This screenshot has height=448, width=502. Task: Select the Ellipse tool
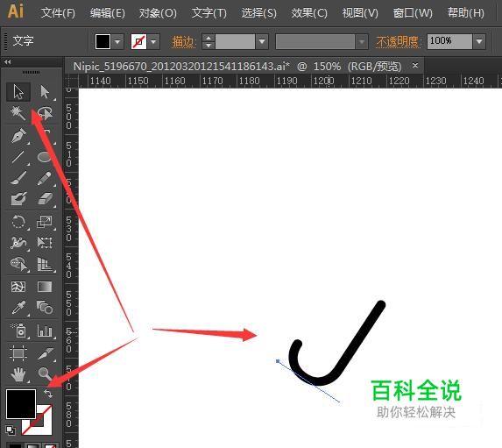click(x=45, y=157)
